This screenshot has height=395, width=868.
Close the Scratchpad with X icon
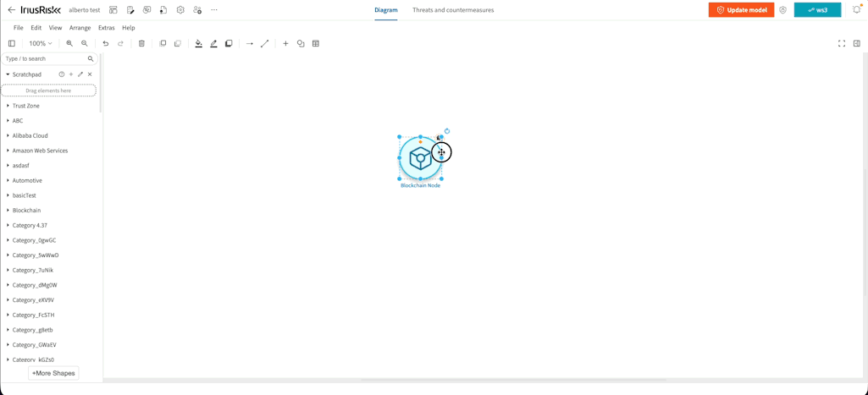click(x=90, y=74)
